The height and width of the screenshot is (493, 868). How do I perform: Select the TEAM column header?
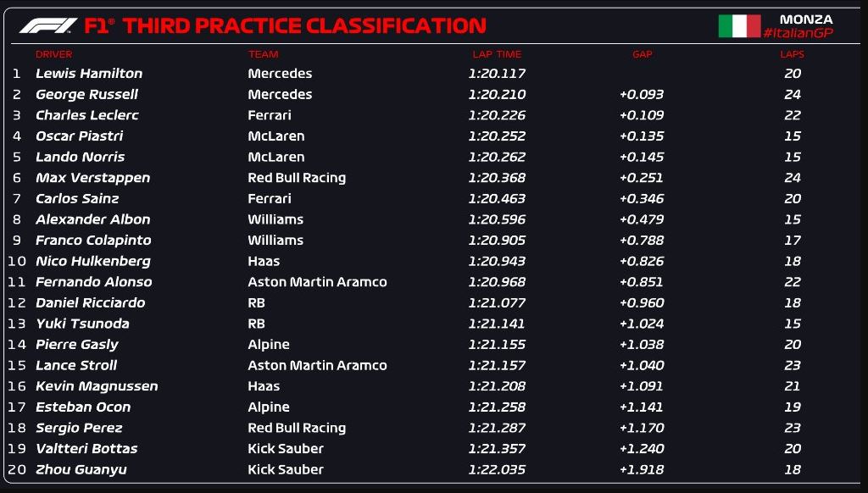point(263,54)
